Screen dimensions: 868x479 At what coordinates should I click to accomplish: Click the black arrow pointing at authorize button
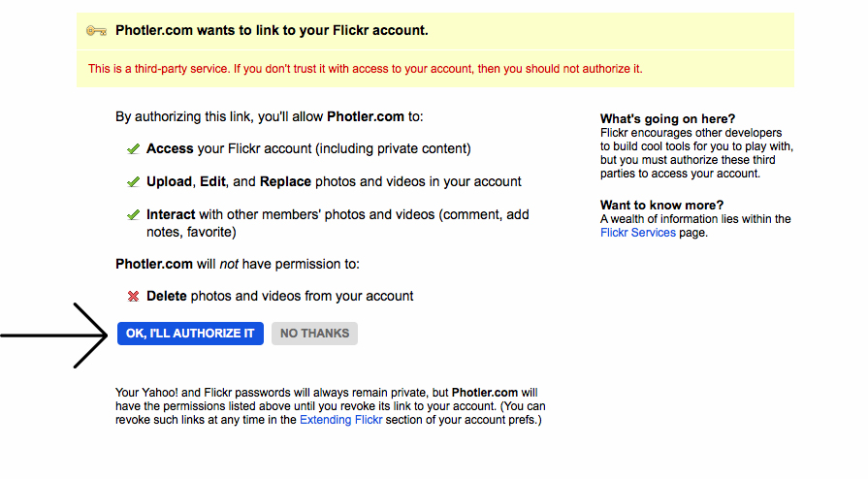[x=54, y=335]
